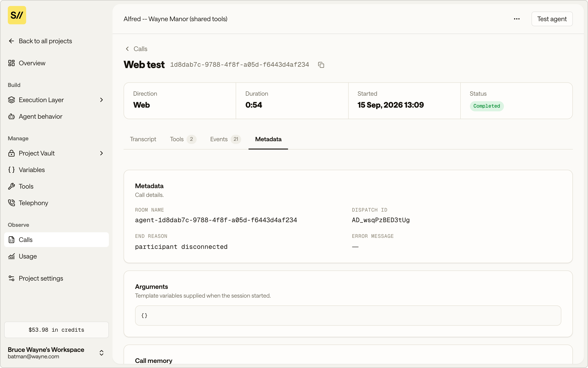
Task: Click the participant disconnected end reason
Action: [181, 247]
